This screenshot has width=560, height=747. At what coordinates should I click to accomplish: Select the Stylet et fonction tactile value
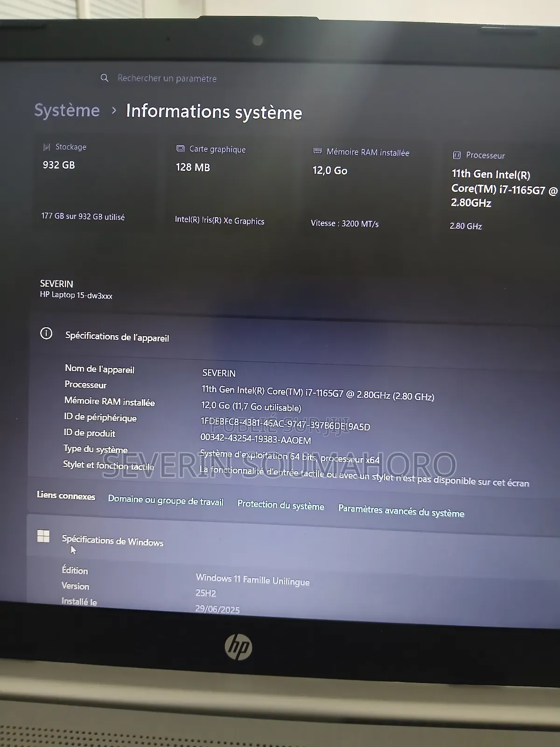tap(364, 476)
